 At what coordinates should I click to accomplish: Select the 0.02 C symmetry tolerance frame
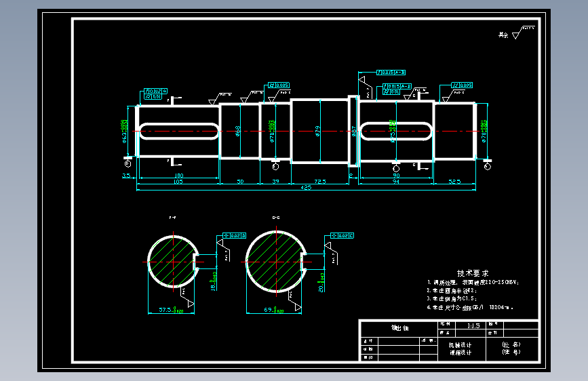[342, 235]
